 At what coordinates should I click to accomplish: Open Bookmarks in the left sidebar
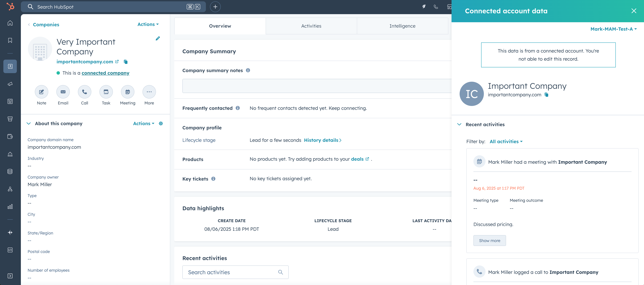tap(10, 40)
